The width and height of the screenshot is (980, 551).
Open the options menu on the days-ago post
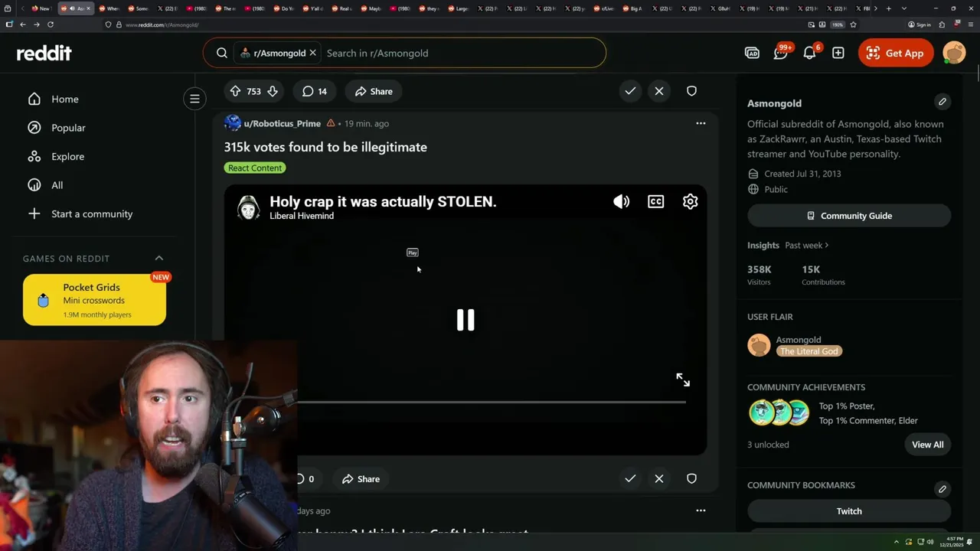[x=701, y=510]
